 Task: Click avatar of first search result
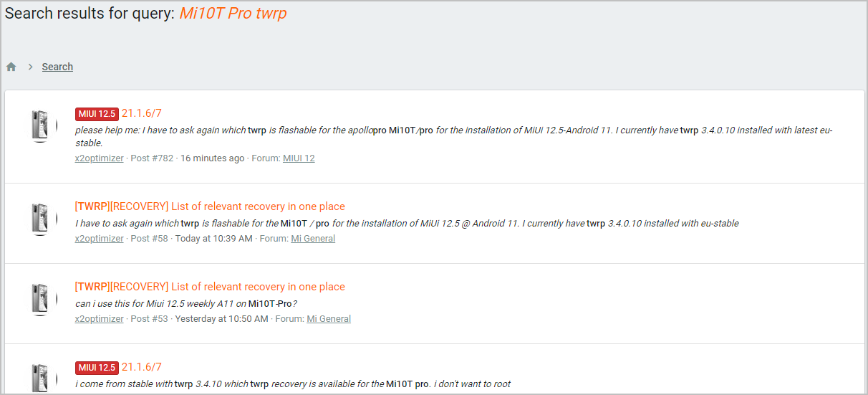click(x=44, y=126)
